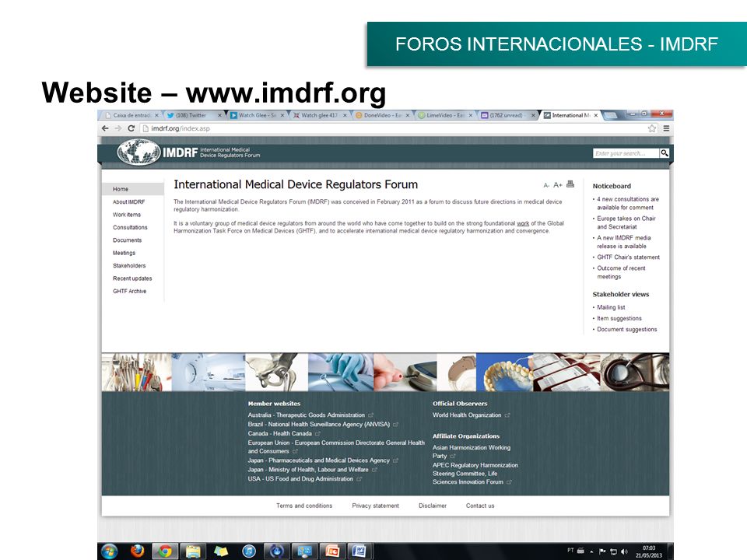Image resolution: width=747 pixels, height=560 pixels.
Task: Open Meetings menu entry
Action: [124, 253]
